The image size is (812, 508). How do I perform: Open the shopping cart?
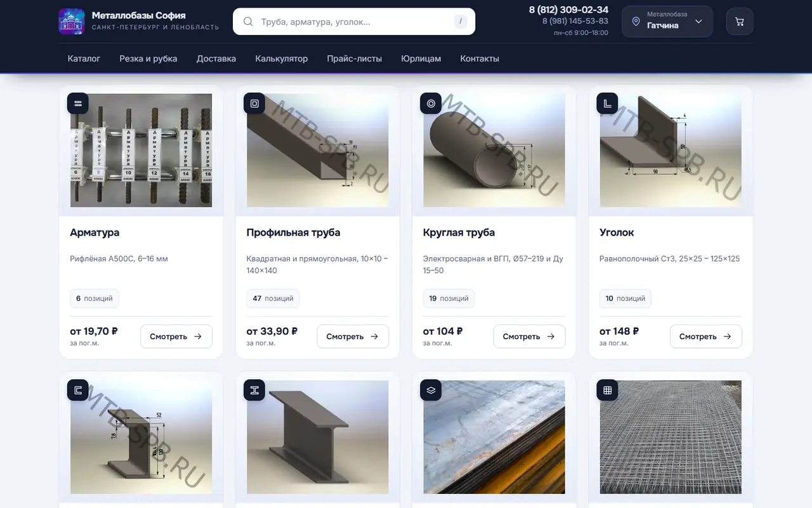point(739,22)
